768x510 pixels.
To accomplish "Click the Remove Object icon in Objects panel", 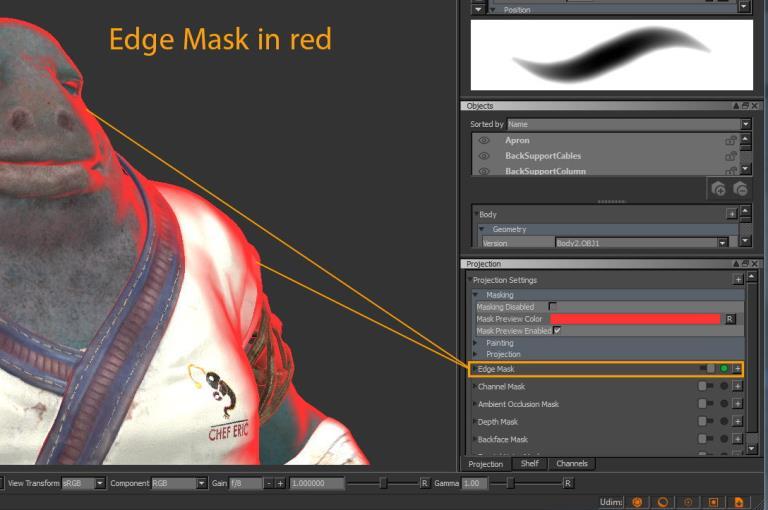I will pos(740,189).
